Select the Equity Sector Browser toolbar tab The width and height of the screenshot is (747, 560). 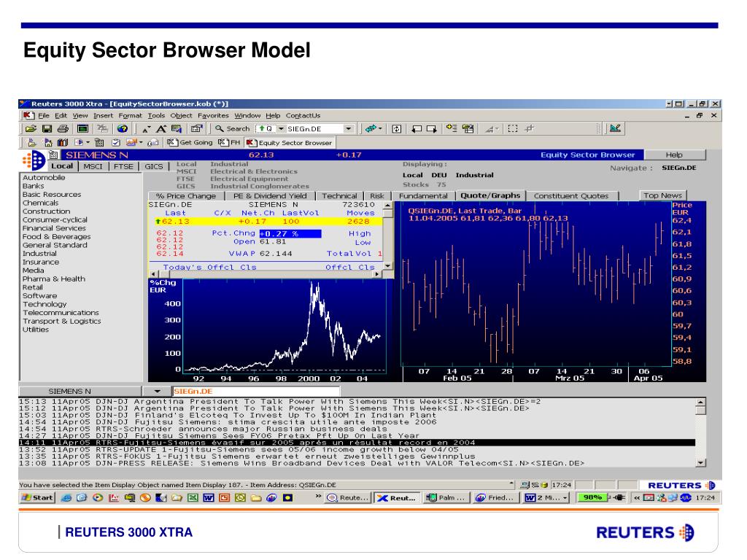coord(290,142)
